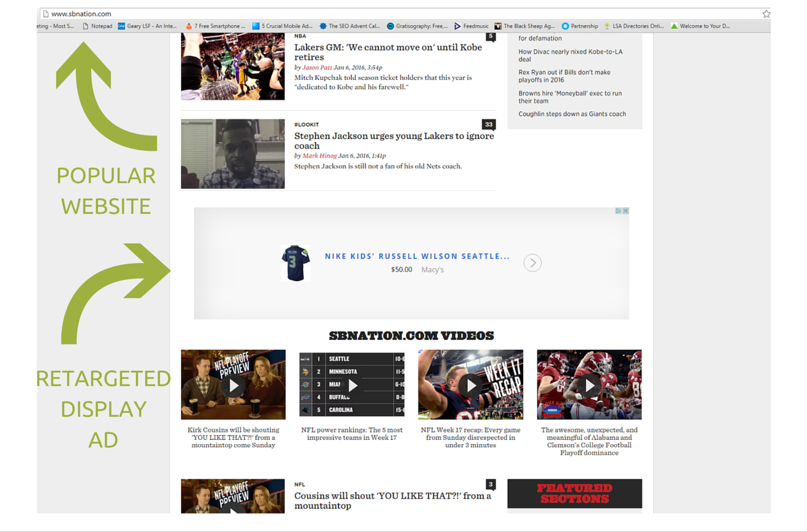Open Nike Kids' Russell Wilson Seattle ad title

tap(417, 256)
